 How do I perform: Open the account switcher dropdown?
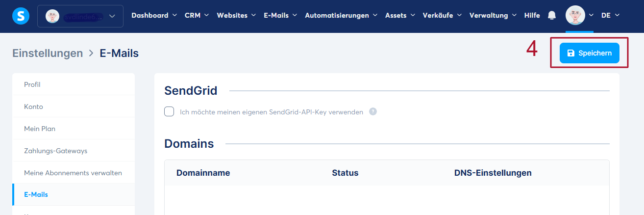[80, 16]
